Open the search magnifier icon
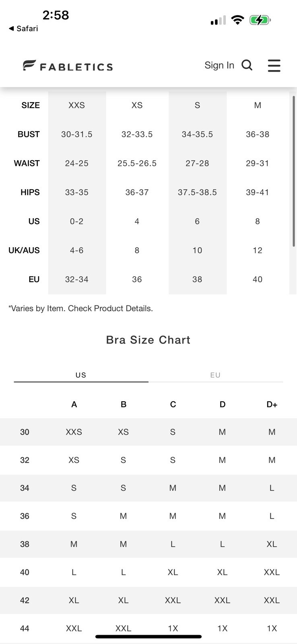The image size is (297, 644). 247,65
